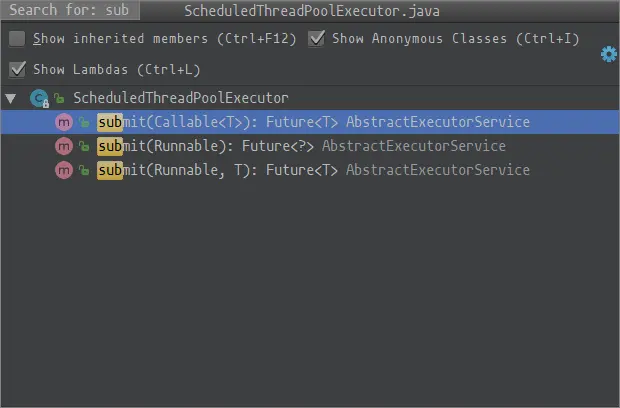Click the green public-access icon beside submit(Runnable): Future<?>

85,147
